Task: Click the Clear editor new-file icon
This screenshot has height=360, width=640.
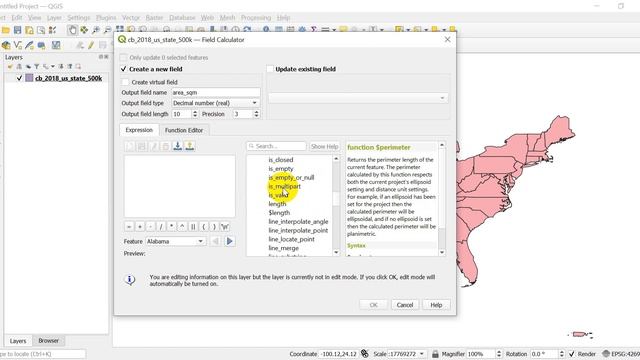Action: click(x=130, y=146)
